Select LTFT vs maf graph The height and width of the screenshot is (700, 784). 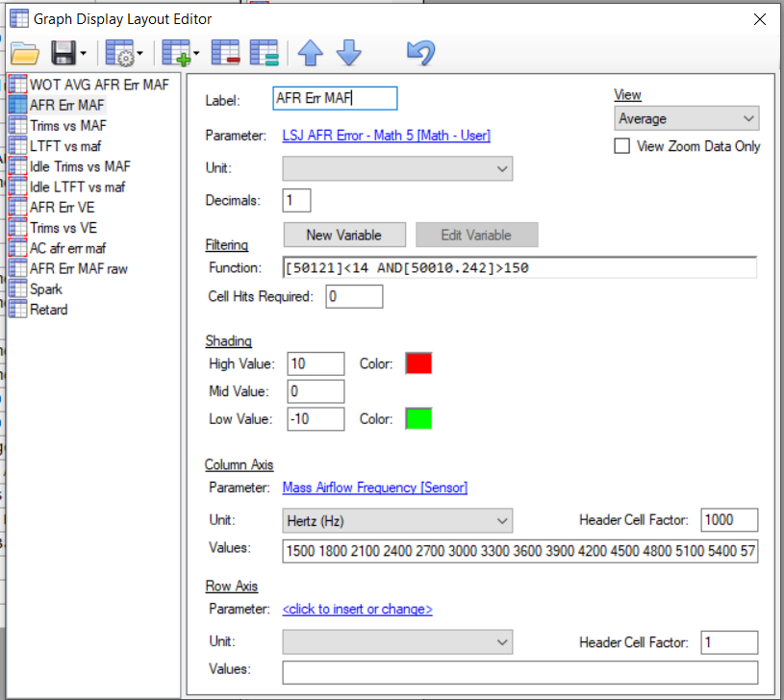point(65,146)
